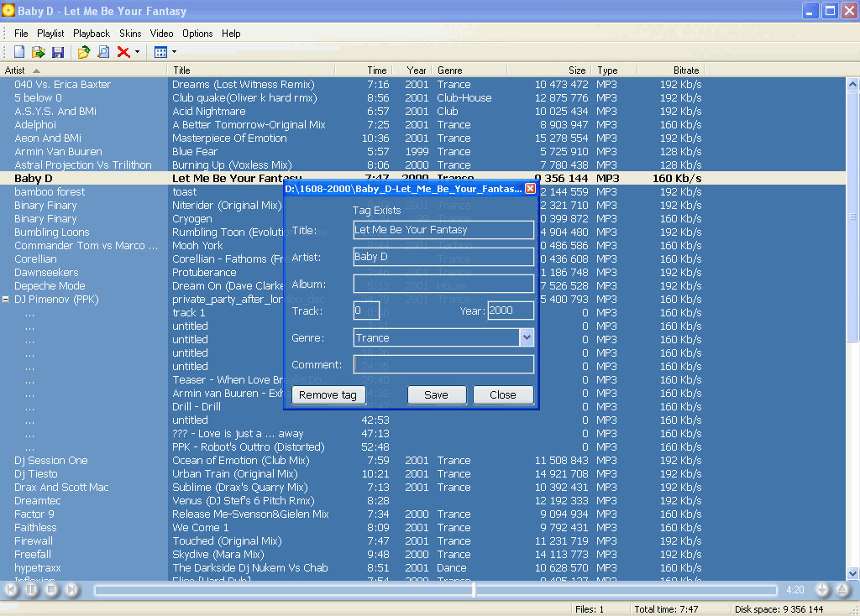This screenshot has height=616, width=860.
Task: Select the Acid Nightmare track
Action: tap(209, 112)
